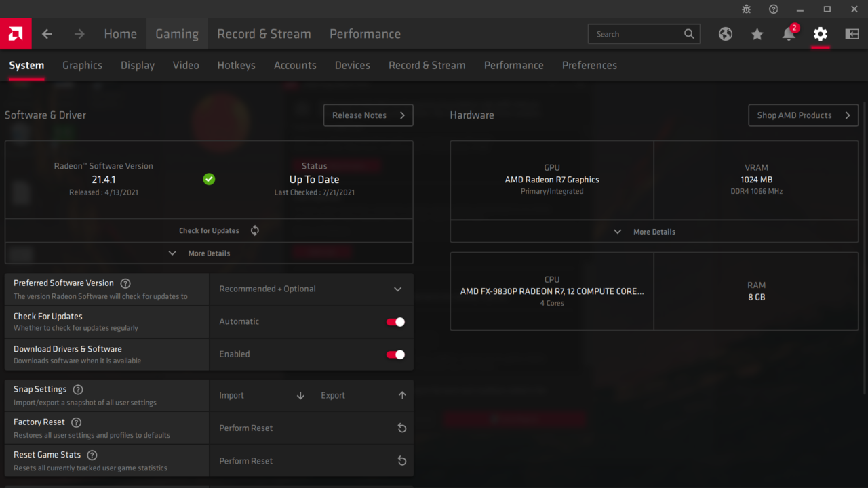This screenshot has height=488, width=868.
Task: Expand More Details under Hardware GPU
Action: click(x=654, y=231)
